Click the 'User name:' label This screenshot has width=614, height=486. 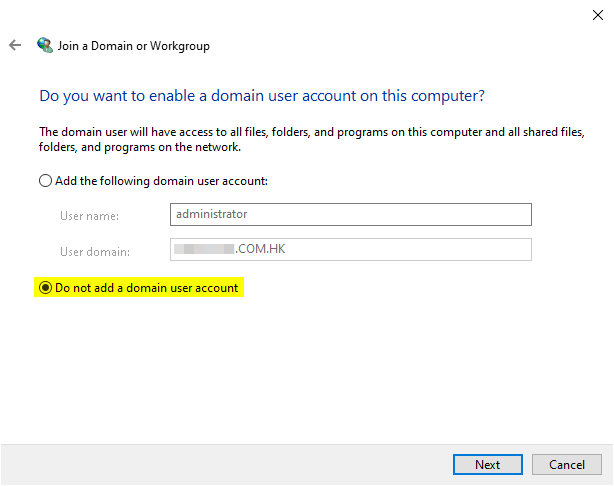click(89, 215)
